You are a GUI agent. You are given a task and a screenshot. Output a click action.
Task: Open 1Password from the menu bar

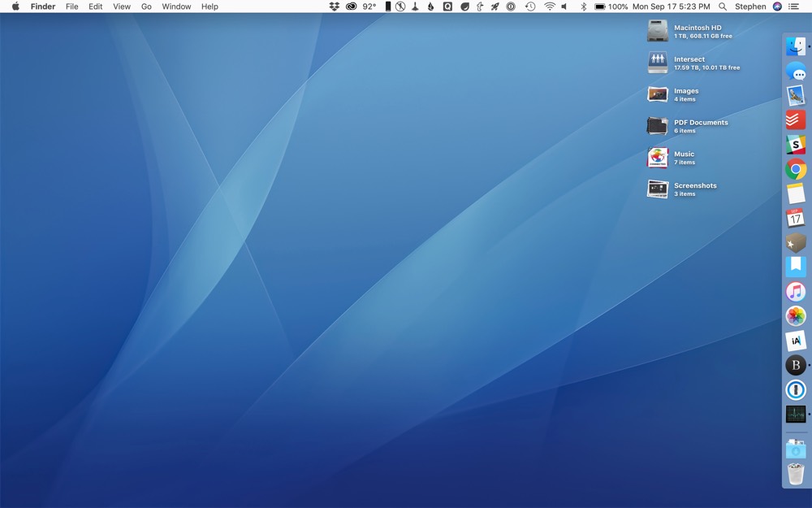pos(511,7)
